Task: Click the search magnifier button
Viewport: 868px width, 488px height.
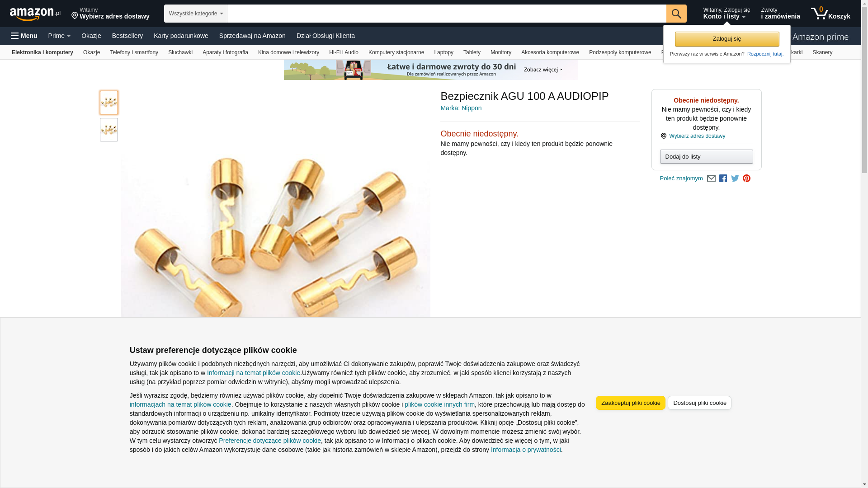Action: tap(676, 14)
